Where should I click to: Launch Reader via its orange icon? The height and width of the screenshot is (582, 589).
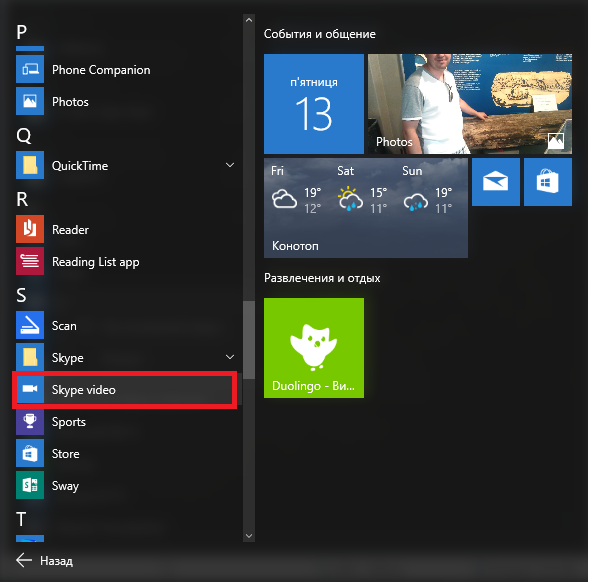coord(30,229)
